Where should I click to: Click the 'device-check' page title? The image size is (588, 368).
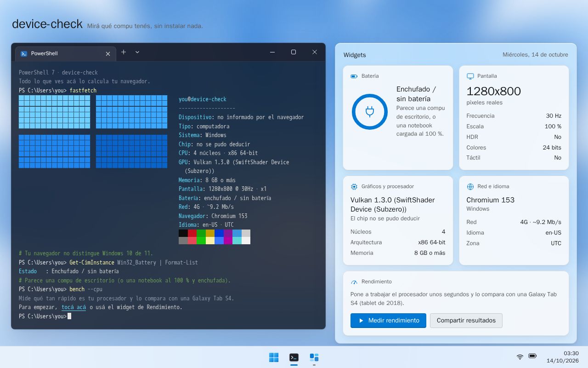47,24
